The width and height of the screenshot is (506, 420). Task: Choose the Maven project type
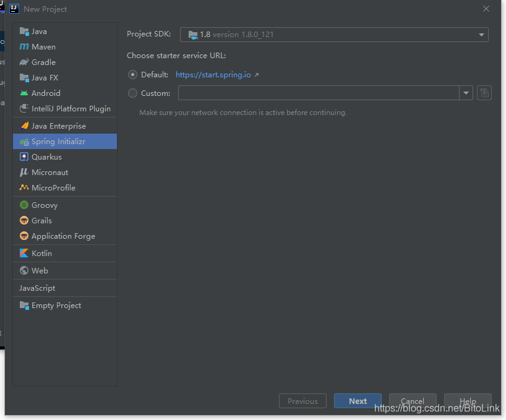tap(65, 47)
